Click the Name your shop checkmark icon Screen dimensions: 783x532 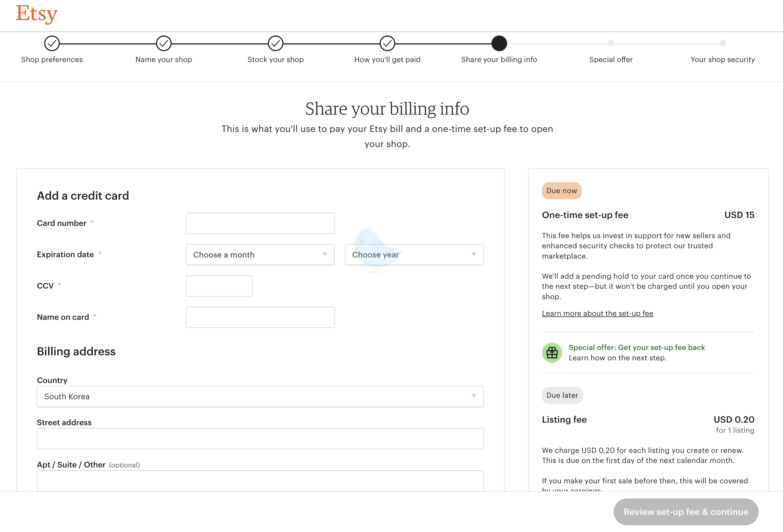pyautogui.click(x=164, y=43)
